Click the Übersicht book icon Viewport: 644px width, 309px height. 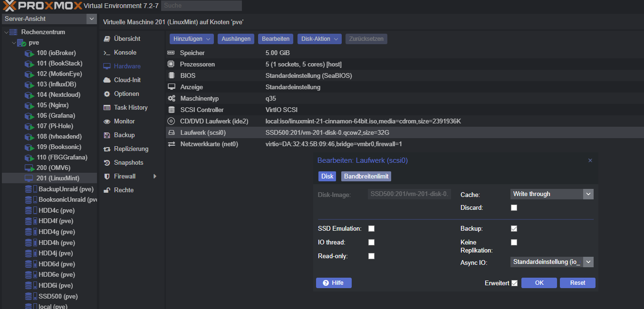pos(107,39)
